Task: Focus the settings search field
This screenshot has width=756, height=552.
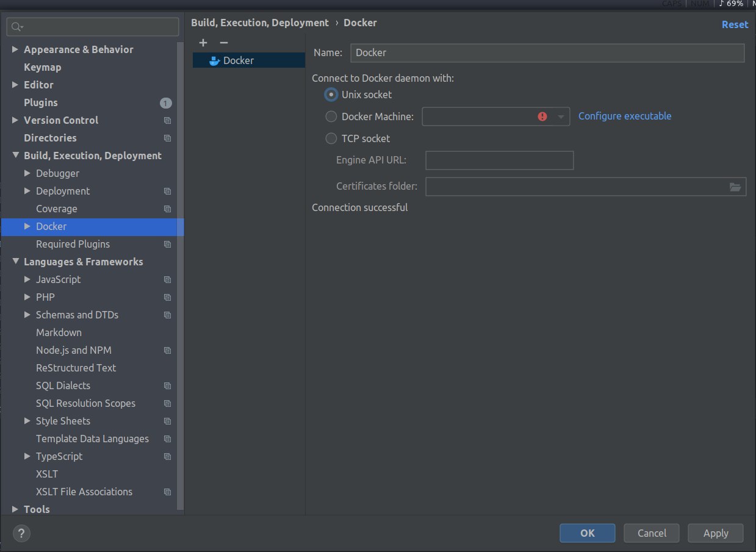Action: (x=93, y=27)
